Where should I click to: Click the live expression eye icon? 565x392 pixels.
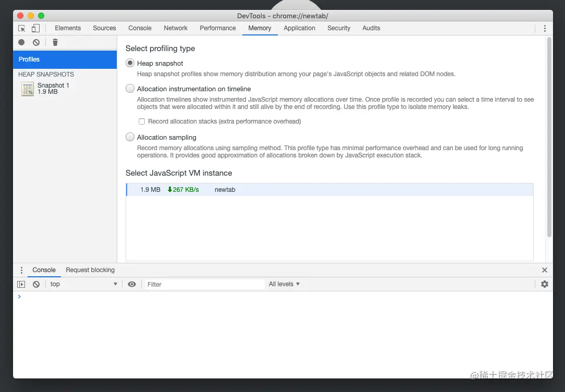132,284
